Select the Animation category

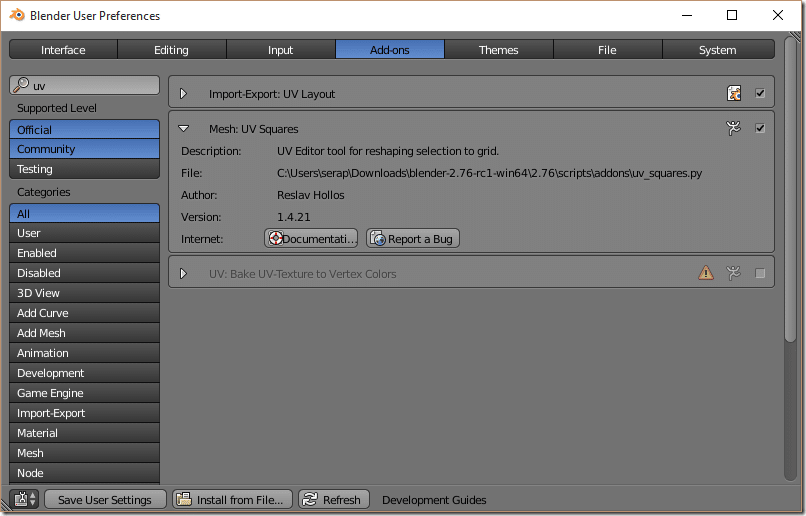[84, 353]
